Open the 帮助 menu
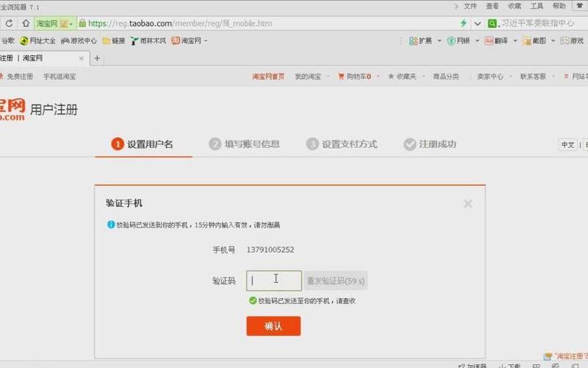 [559, 6]
